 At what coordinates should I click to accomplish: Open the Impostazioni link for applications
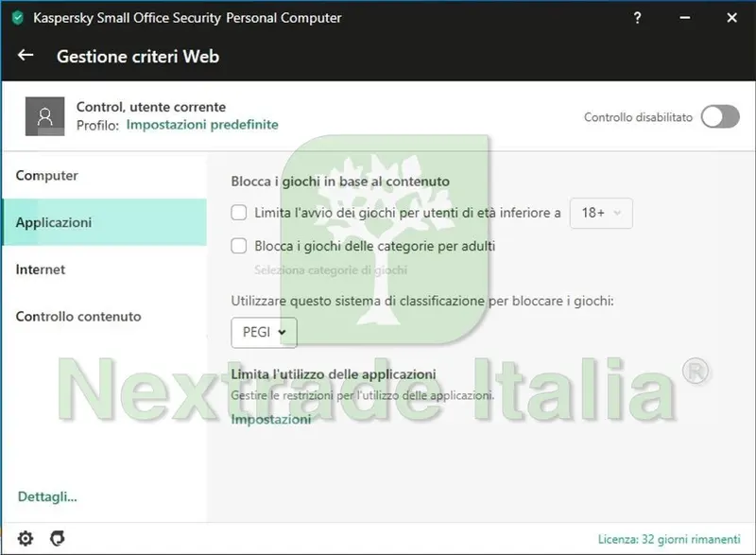pos(271,420)
